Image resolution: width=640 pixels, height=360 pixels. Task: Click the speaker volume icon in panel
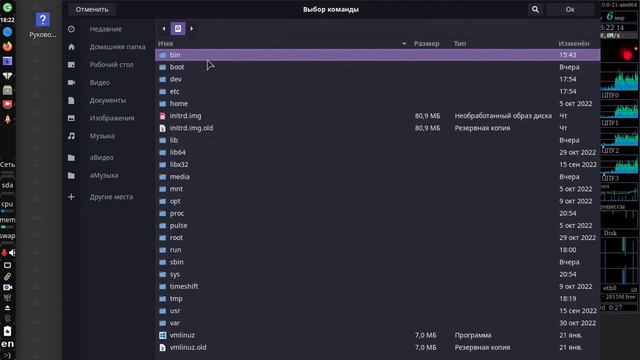(x=12, y=253)
